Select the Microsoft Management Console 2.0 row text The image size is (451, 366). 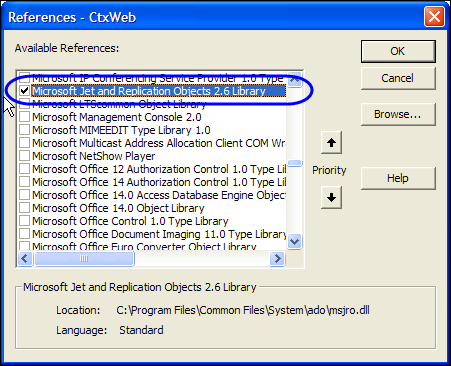[117, 117]
